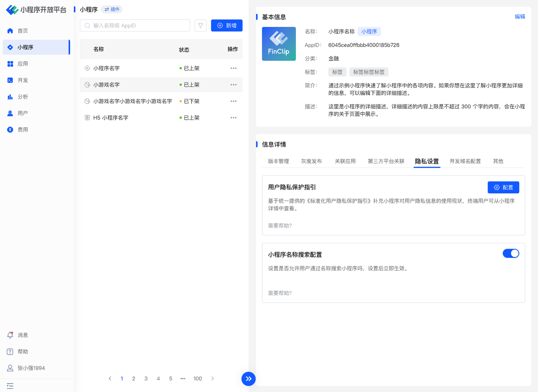538x392 pixels.
Task: Click the 新增 add button
Action: 227,26
